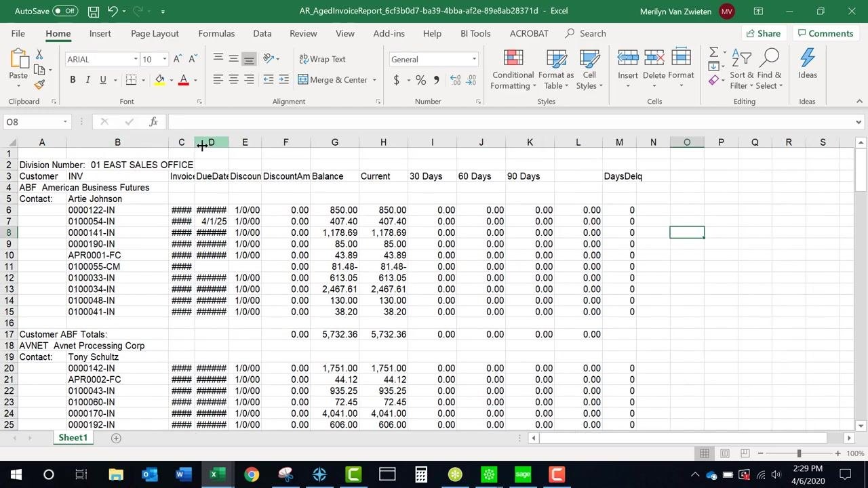
Task: Expand the Name Box dropdown arrow
Action: [65, 122]
